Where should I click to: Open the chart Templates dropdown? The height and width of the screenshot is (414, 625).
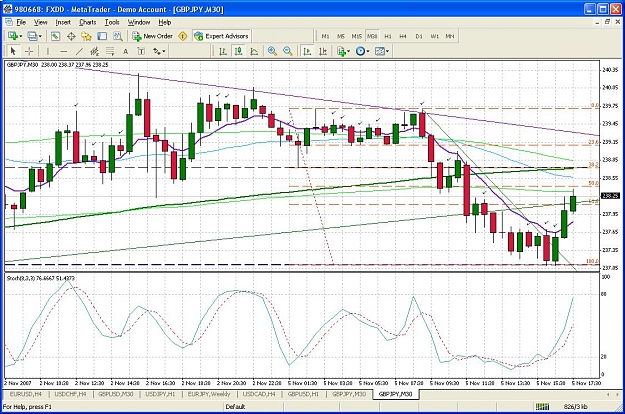(382, 51)
